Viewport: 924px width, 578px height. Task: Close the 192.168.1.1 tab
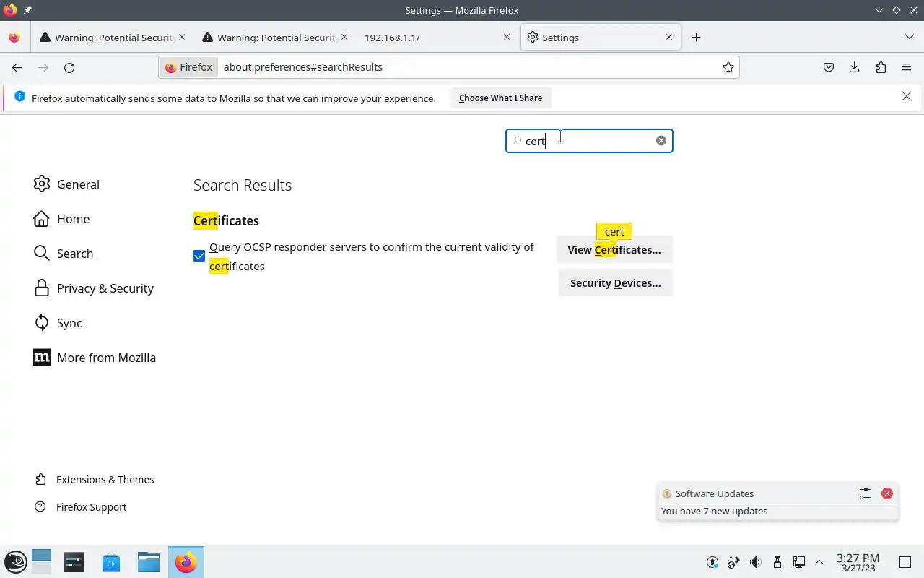506,37
